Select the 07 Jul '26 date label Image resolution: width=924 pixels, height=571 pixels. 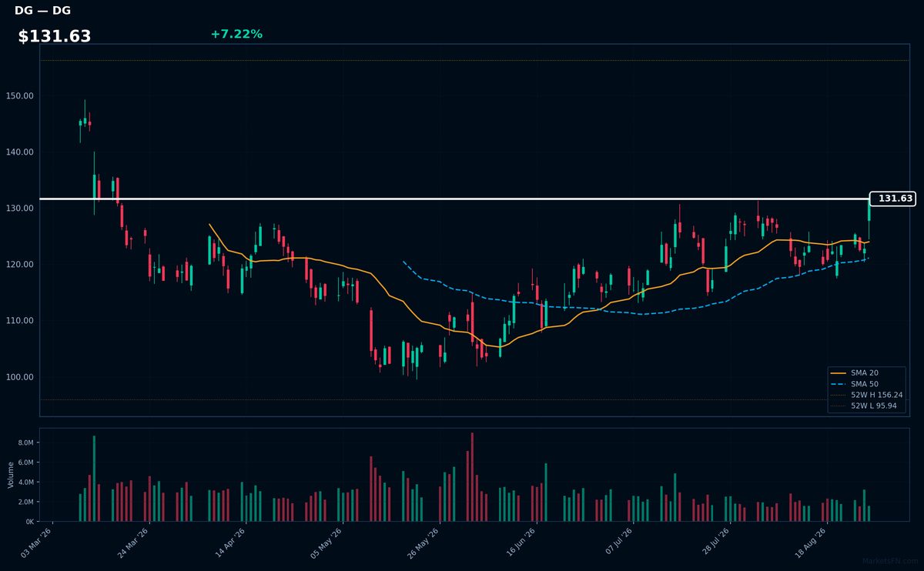coord(618,543)
